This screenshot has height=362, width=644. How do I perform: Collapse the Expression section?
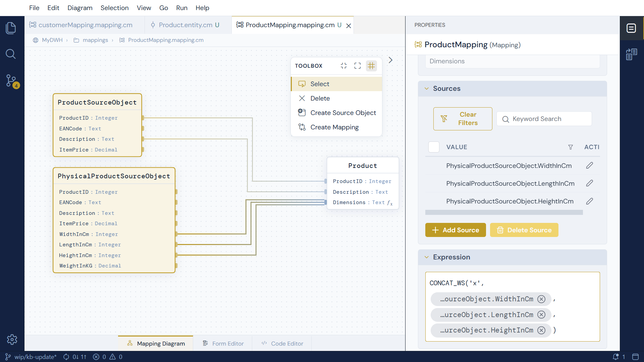click(x=427, y=257)
